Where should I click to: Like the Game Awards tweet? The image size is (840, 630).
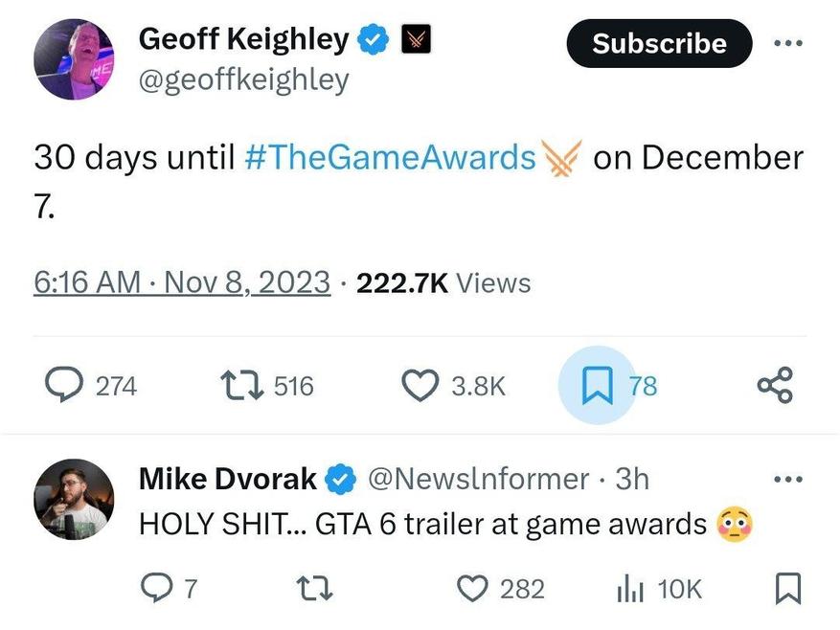pos(417,386)
